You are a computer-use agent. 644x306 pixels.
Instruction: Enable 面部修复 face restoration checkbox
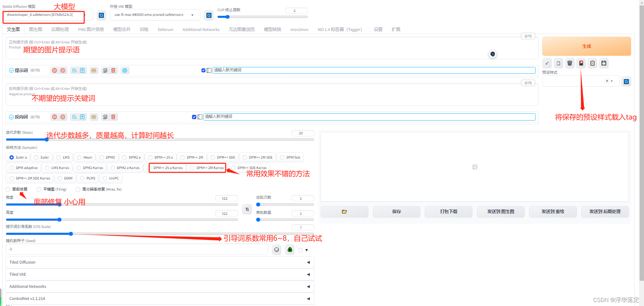click(x=8, y=189)
